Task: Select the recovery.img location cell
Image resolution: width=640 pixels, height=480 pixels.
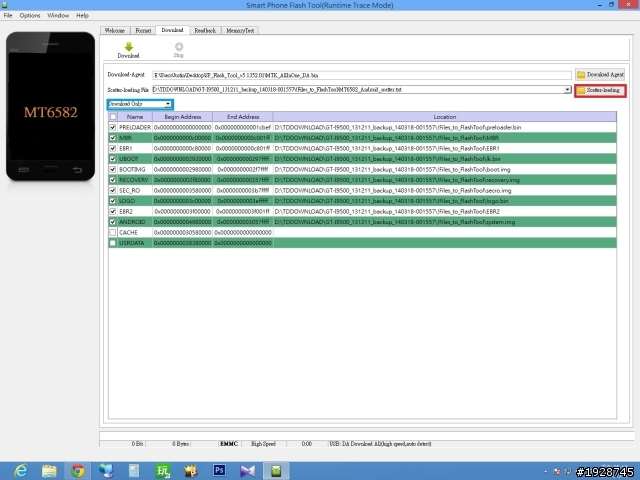Action: pyautogui.click(x=445, y=180)
